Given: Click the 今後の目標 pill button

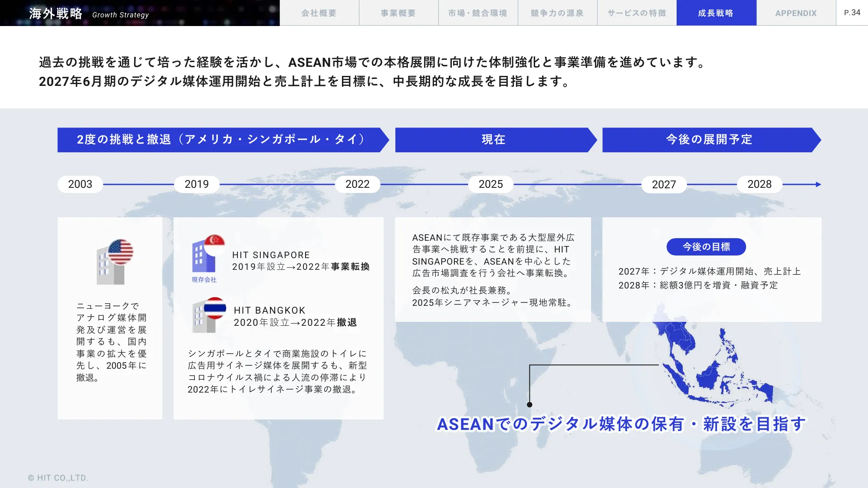Looking at the screenshot, I should point(706,247).
